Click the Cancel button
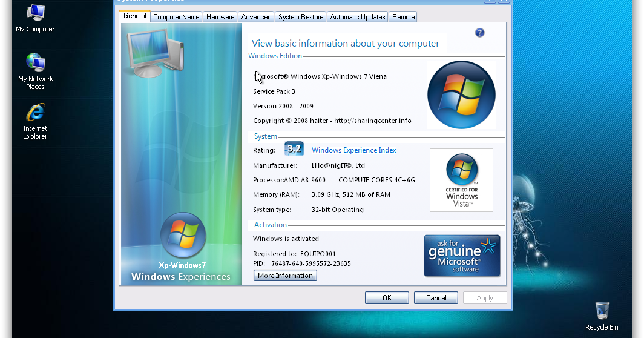The width and height of the screenshot is (644, 338). click(x=436, y=297)
